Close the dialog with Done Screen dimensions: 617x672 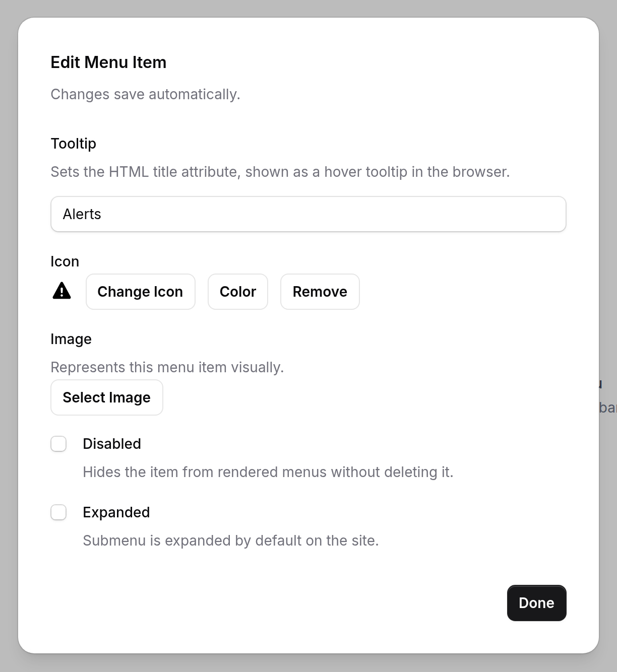(537, 603)
